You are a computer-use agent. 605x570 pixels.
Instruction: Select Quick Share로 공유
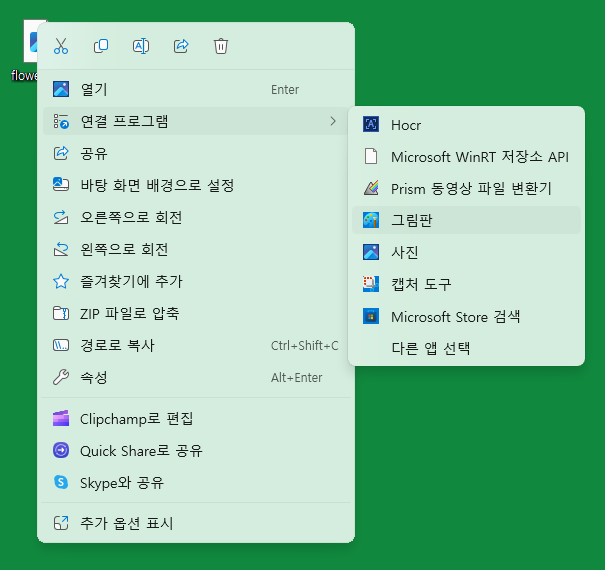[196, 450]
